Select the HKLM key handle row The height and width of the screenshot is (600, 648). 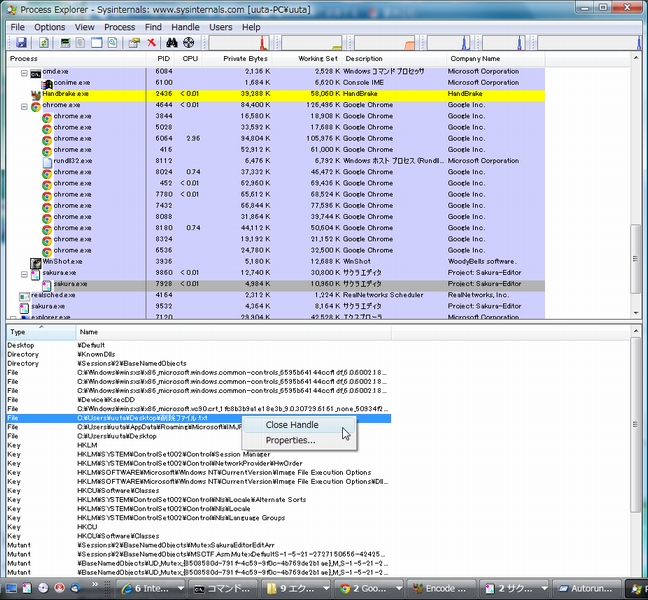click(199, 445)
